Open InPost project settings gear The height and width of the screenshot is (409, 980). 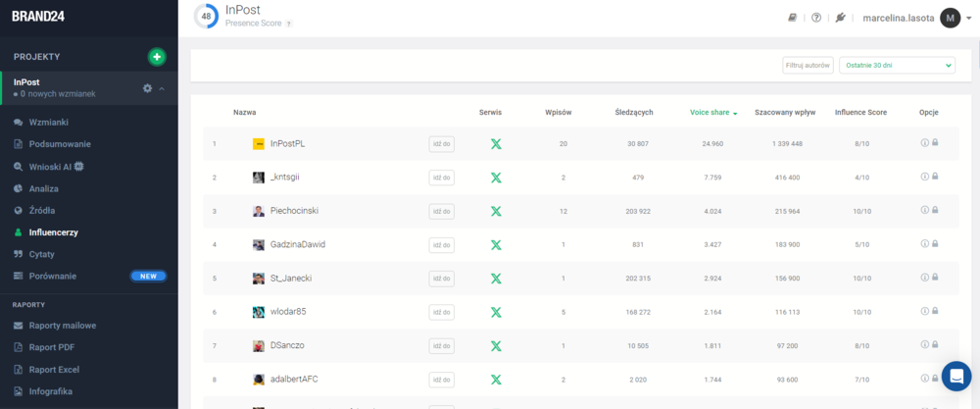148,88
